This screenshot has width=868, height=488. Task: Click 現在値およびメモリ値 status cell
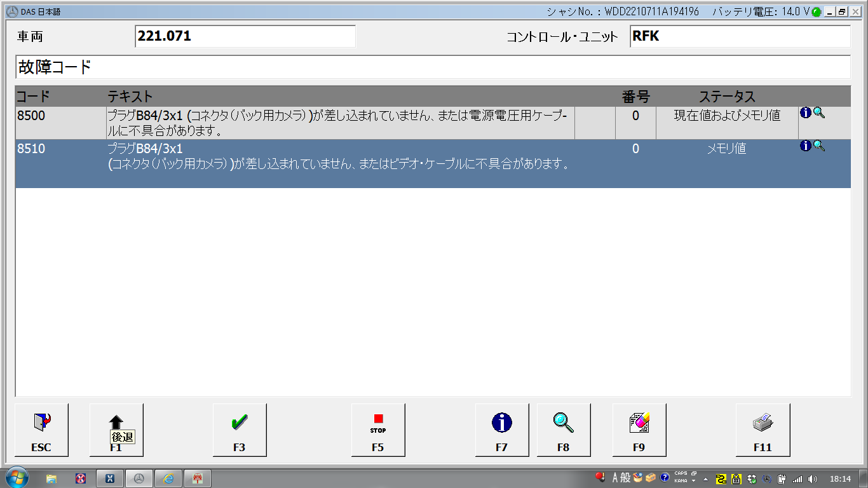pyautogui.click(x=727, y=123)
